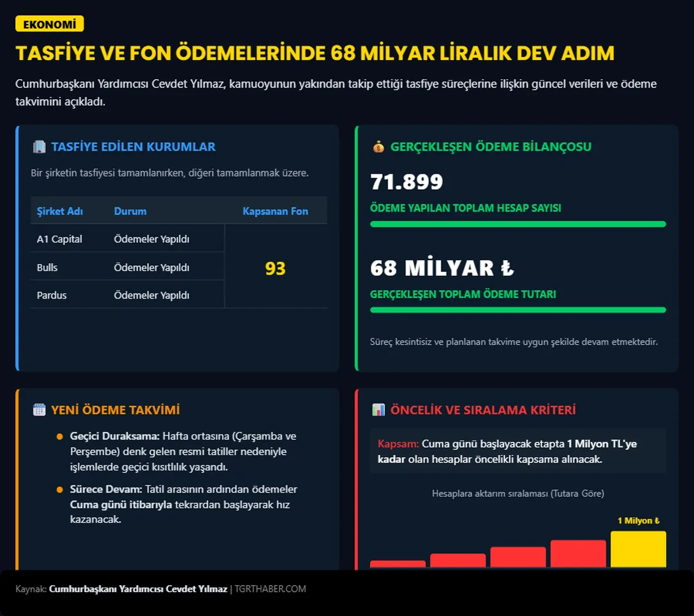This screenshot has height=616, width=694.
Task: Click the Kapsanan Fon column header
Action: (x=275, y=211)
